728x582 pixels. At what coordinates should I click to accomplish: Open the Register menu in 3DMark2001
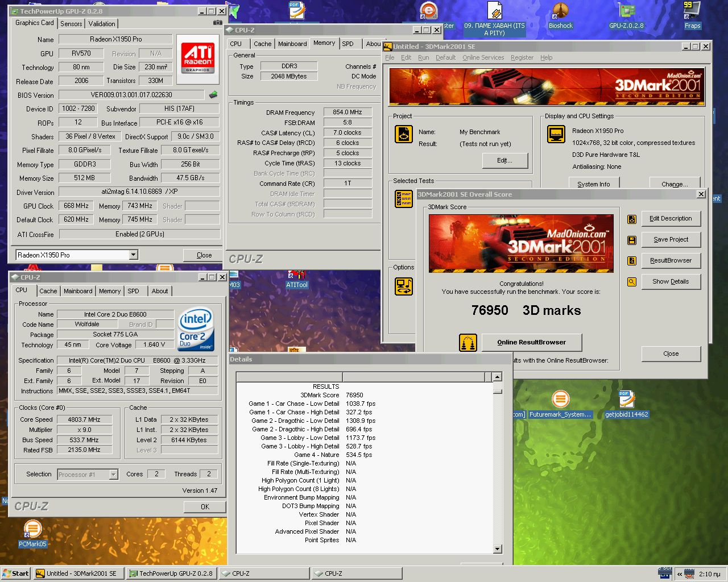pyautogui.click(x=522, y=57)
